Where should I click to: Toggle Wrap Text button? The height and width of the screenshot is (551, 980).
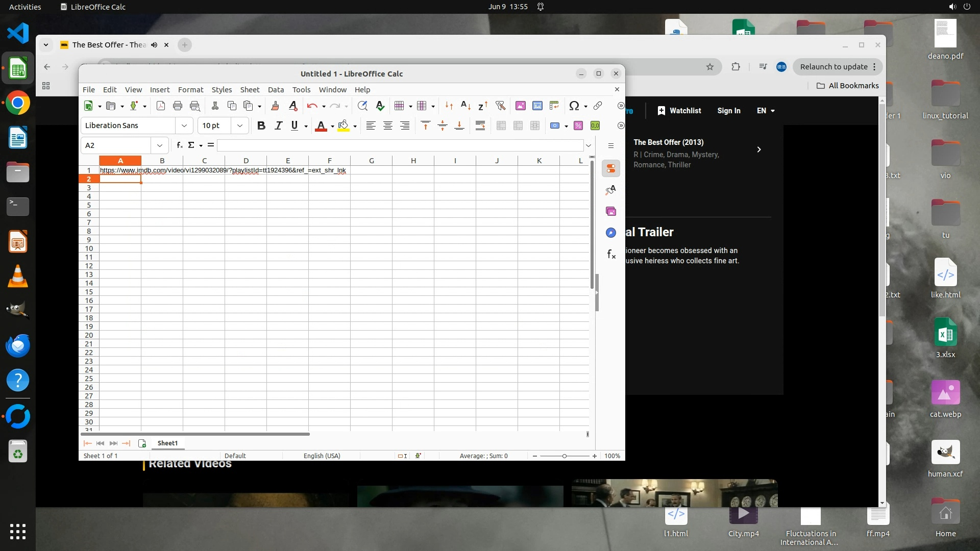coord(480,126)
